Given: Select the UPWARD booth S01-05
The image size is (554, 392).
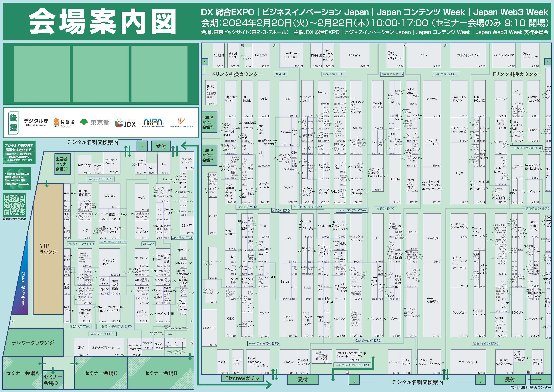Looking at the screenshot, I should coord(209,328).
